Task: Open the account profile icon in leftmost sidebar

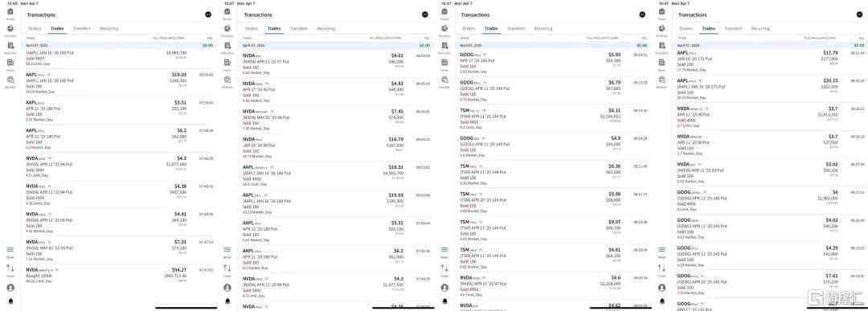Action: 10,288
